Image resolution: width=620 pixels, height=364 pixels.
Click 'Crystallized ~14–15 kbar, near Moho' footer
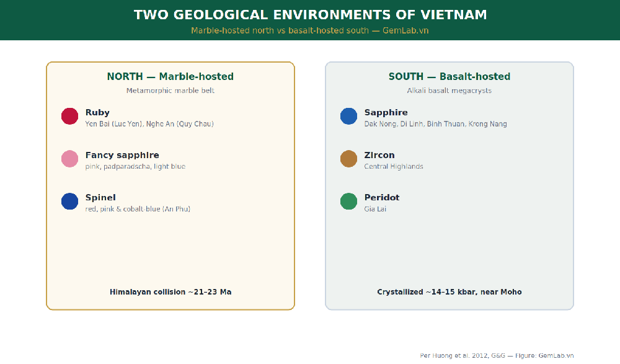pos(449,292)
